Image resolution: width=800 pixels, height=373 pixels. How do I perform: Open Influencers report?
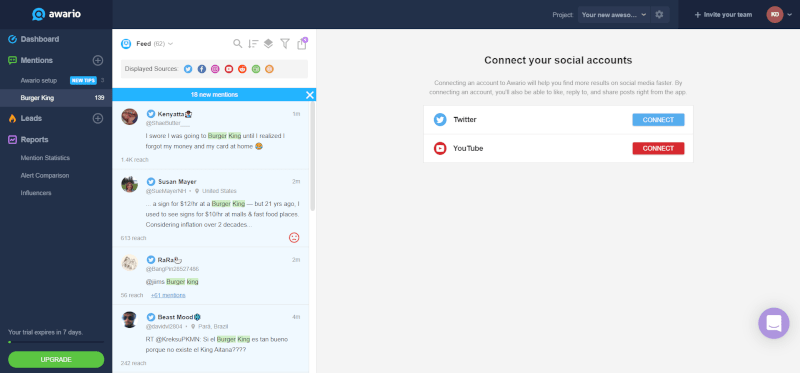pyautogui.click(x=36, y=193)
